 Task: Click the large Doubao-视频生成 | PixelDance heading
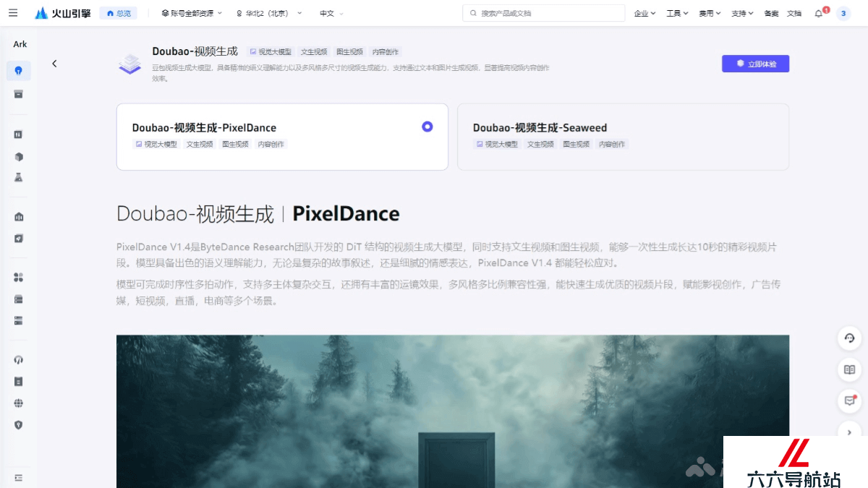(x=258, y=214)
